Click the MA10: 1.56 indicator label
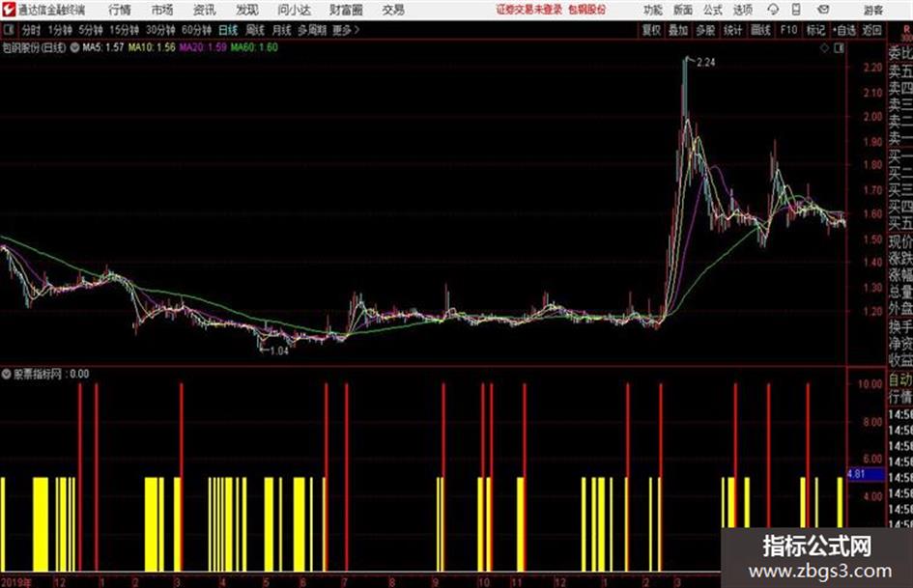This screenshot has width=913, height=588. (152, 47)
